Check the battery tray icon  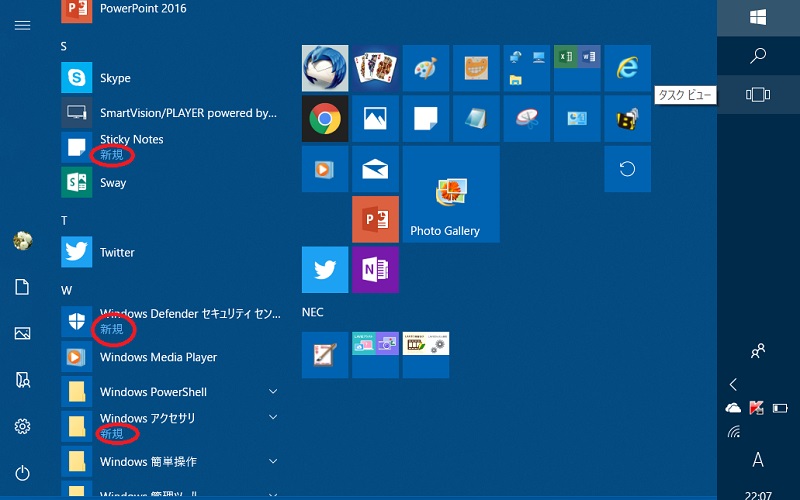[x=780, y=408]
